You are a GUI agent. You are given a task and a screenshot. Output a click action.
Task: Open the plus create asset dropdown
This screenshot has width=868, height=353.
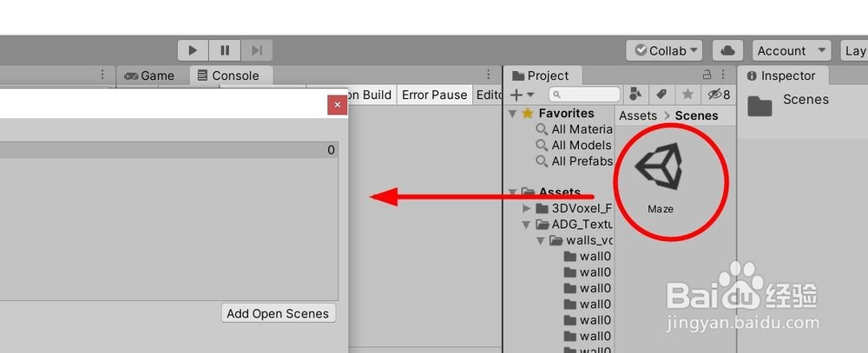pyautogui.click(x=522, y=95)
